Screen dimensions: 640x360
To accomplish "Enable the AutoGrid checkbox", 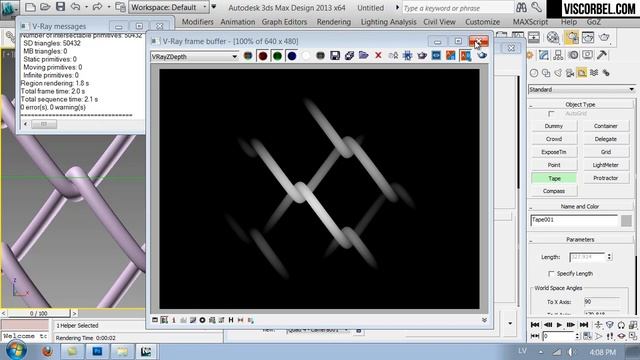I will coord(551,113).
